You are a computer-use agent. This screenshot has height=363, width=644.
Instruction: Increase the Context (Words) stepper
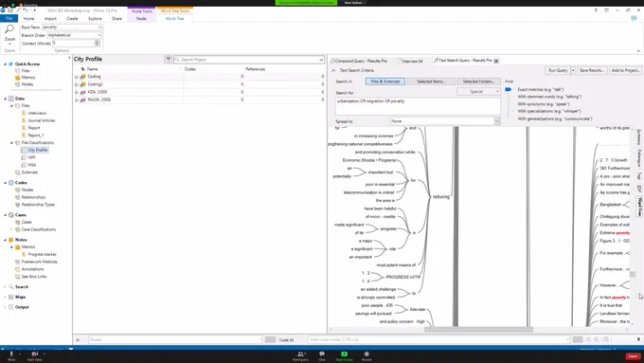point(98,42)
